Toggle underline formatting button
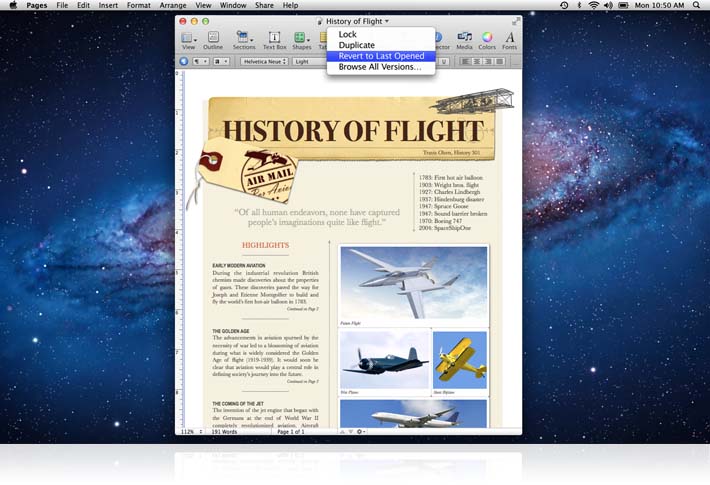This screenshot has width=710, height=485. click(442, 61)
